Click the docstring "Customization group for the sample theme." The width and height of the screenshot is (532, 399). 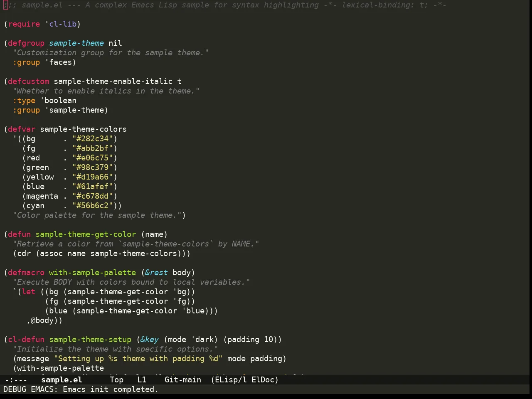tap(111, 53)
